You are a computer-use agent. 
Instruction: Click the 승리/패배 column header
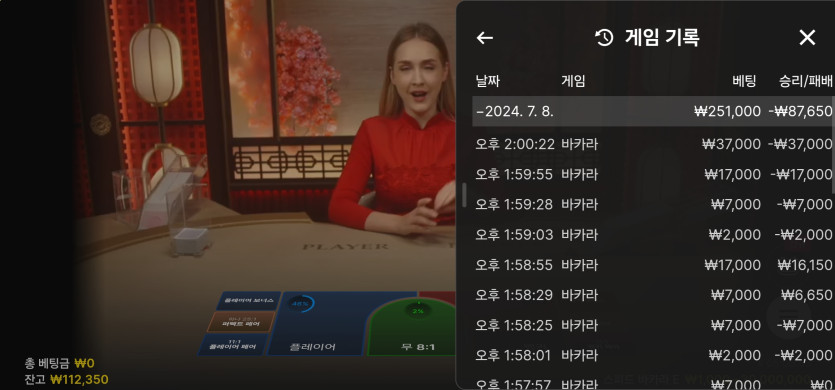coord(805,82)
